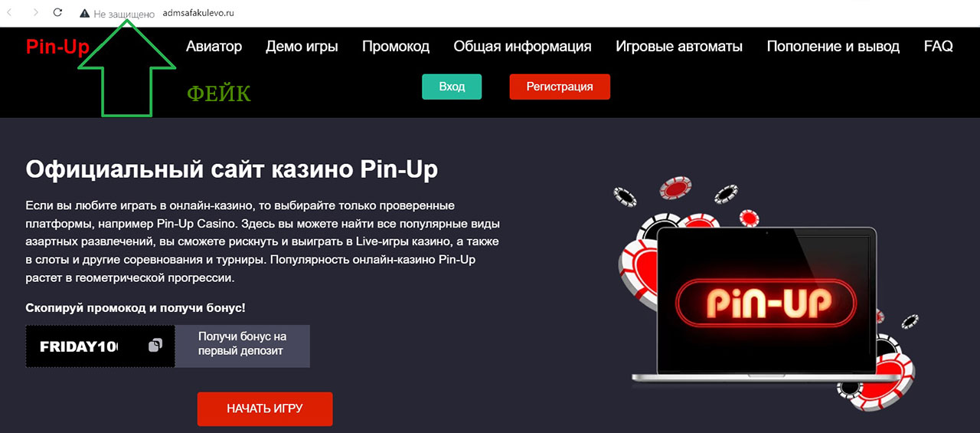Go to the Промокод section

pos(396,47)
